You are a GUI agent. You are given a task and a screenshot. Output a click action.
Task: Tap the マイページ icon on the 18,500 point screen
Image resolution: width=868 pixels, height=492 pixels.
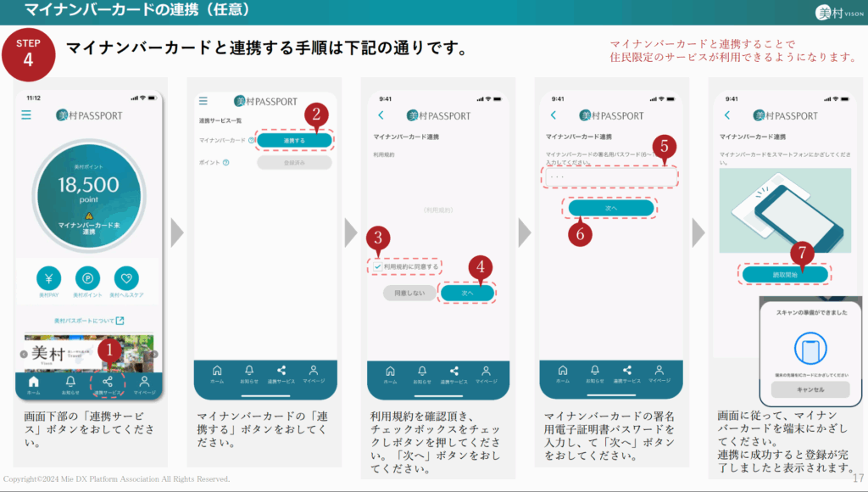click(x=144, y=383)
